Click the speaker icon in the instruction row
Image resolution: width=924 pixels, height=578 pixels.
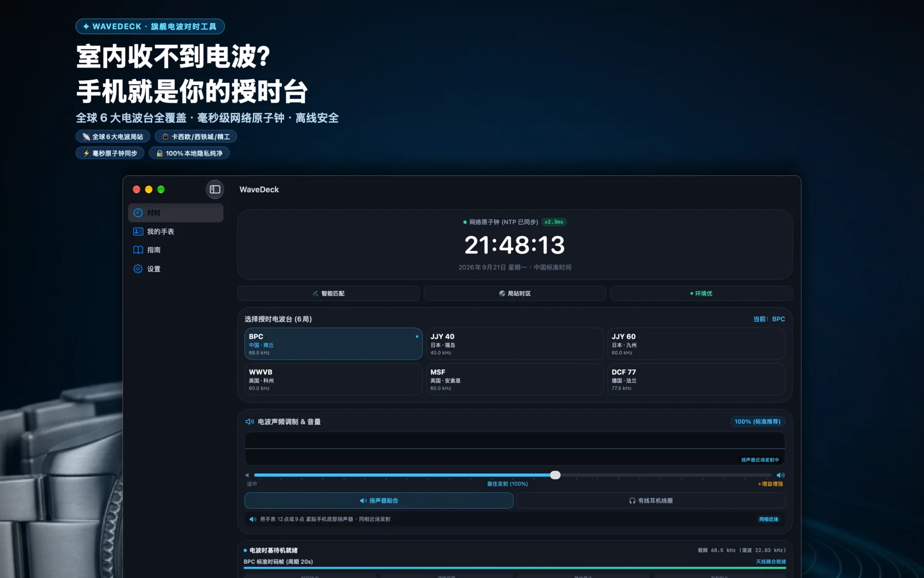pos(253,519)
